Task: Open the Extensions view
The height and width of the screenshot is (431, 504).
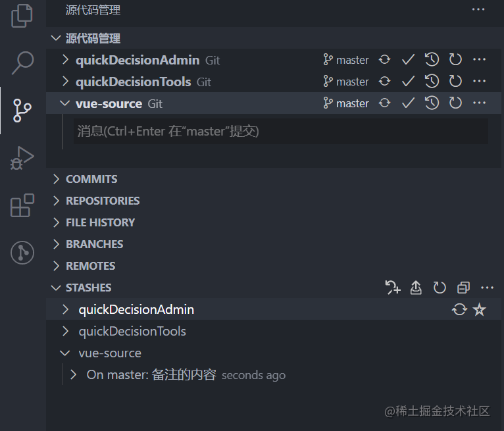Action: [x=22, y=205]
